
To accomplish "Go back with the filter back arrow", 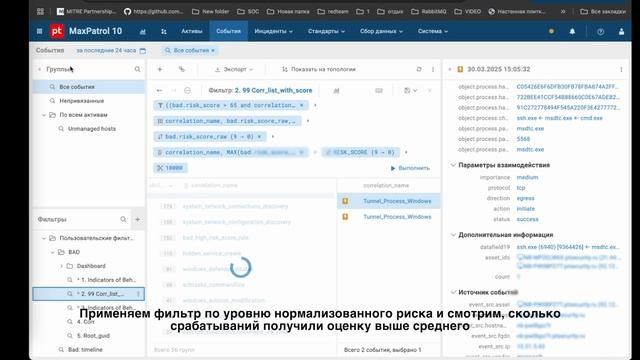I will pyautogui.click(x=160, y=90).
